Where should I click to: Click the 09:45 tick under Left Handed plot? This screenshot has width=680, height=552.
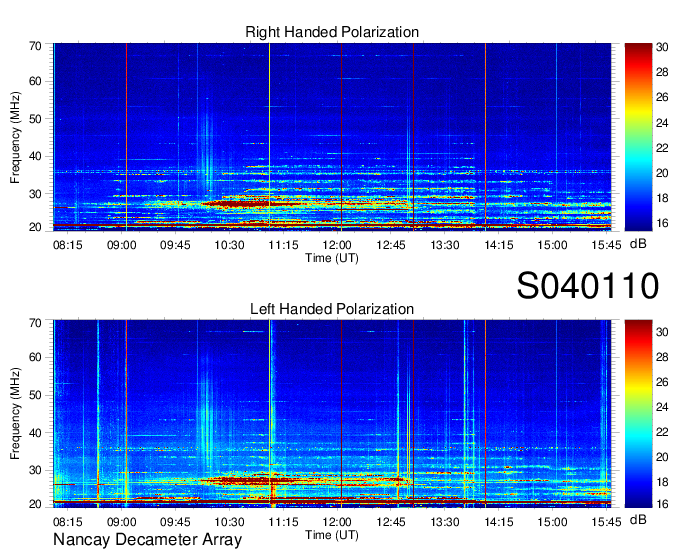pos(175,522)
